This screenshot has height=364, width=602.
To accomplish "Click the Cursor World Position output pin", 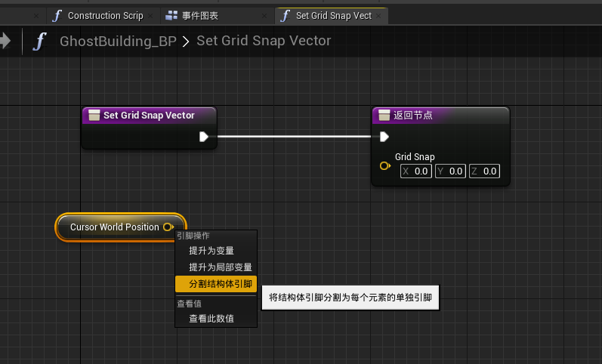I will click(x=168, y=227).
